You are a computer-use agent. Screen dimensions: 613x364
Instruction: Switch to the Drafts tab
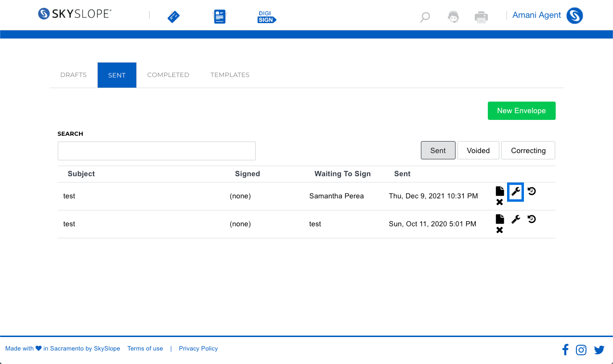point(73,75)
